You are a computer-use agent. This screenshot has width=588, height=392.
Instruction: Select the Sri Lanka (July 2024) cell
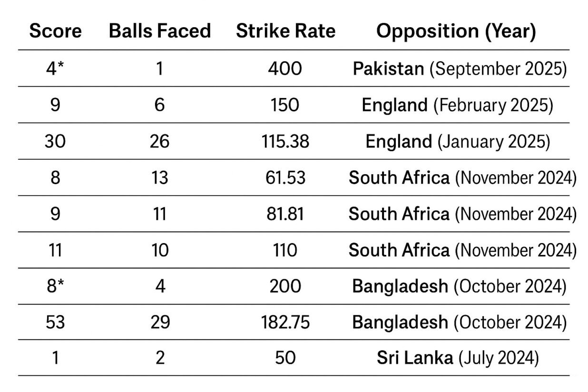click(x=457, y=358)
